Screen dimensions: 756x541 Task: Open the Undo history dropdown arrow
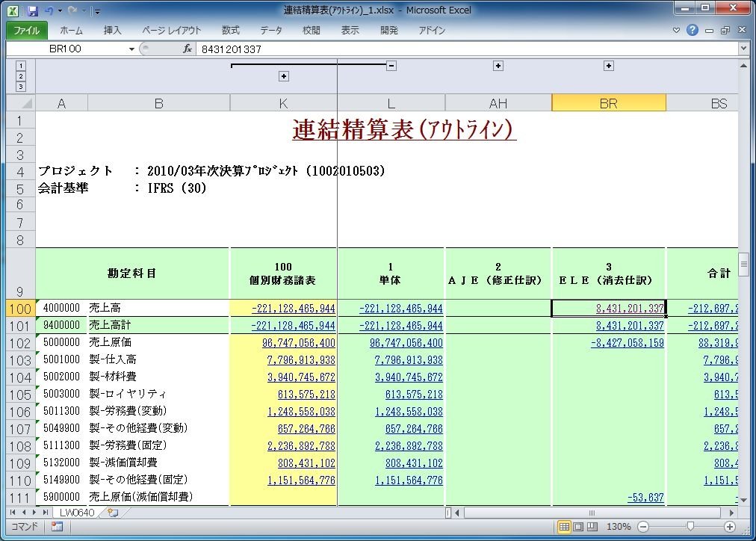pos(60,10)
